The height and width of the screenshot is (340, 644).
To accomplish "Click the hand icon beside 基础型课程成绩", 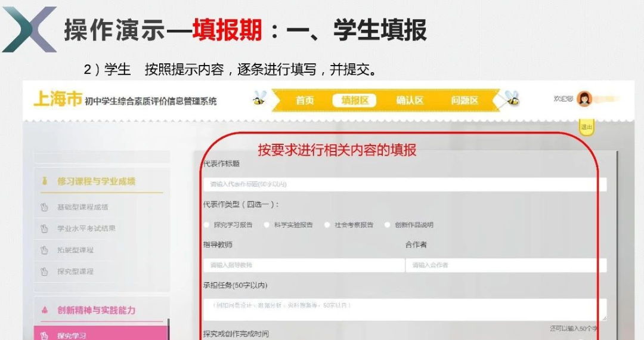I will pos(44,208).
